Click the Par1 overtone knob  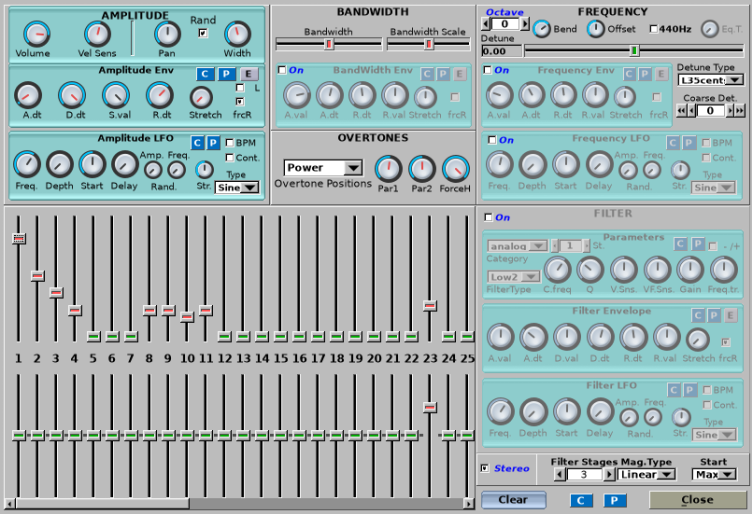[x=388, y=168]
